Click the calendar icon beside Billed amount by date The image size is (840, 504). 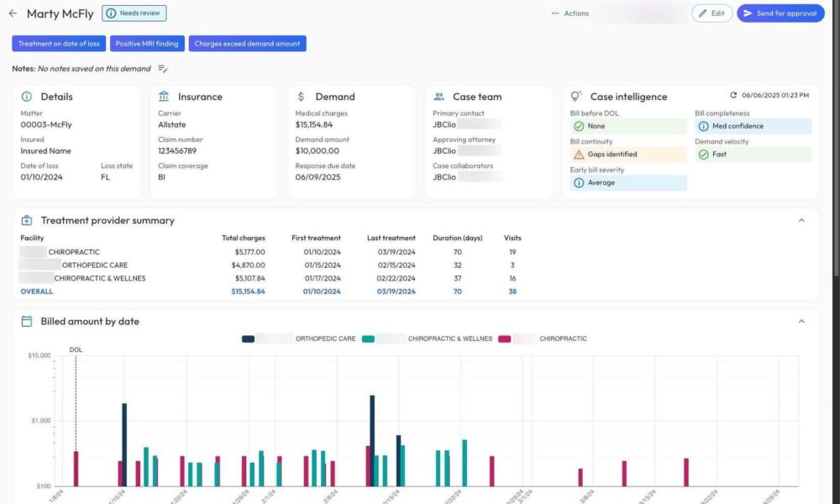tap(27, 322)
